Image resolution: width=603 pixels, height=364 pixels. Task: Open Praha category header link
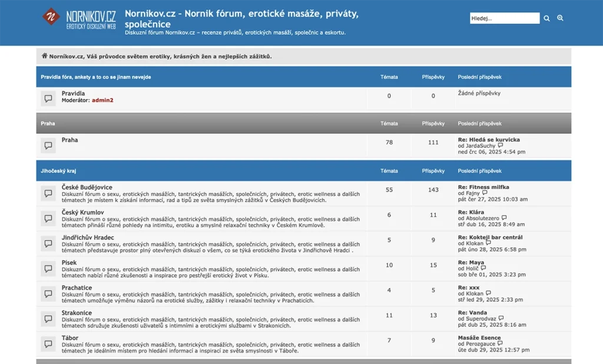(48, 124)
